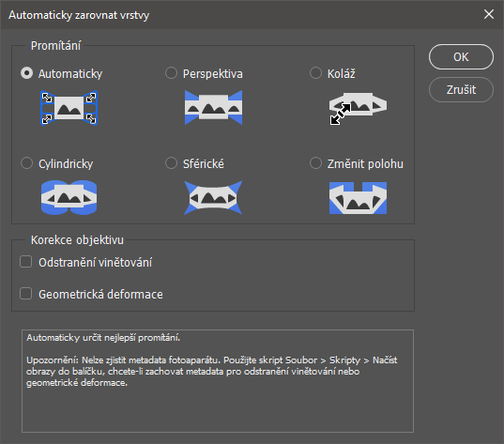
Task: Click the Změnit polohu illustration icon
Action: 359,198
